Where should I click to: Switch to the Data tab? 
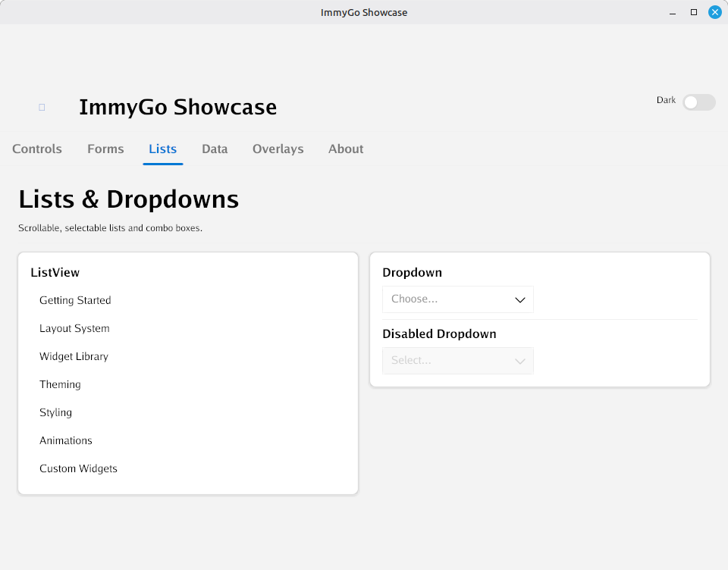pos(215,149)
